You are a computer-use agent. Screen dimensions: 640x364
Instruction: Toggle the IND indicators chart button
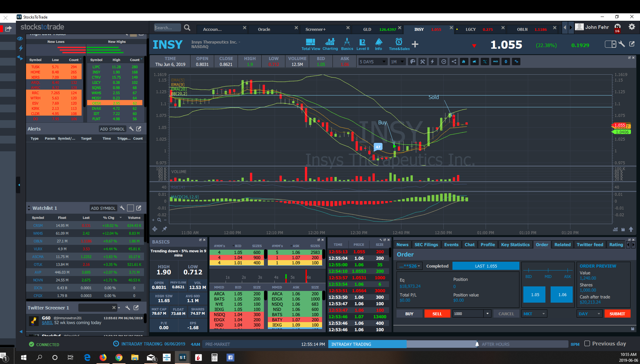(x=495, y=62)
